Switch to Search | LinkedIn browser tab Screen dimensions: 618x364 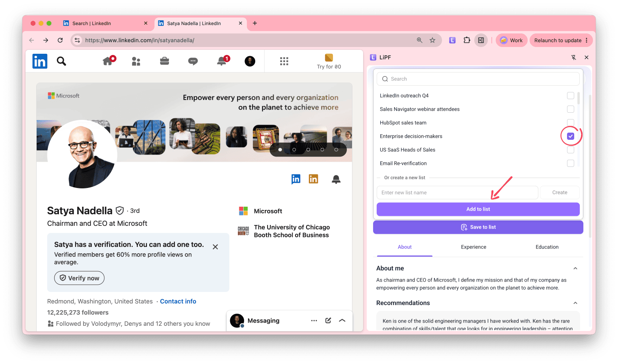coord(106,23)
